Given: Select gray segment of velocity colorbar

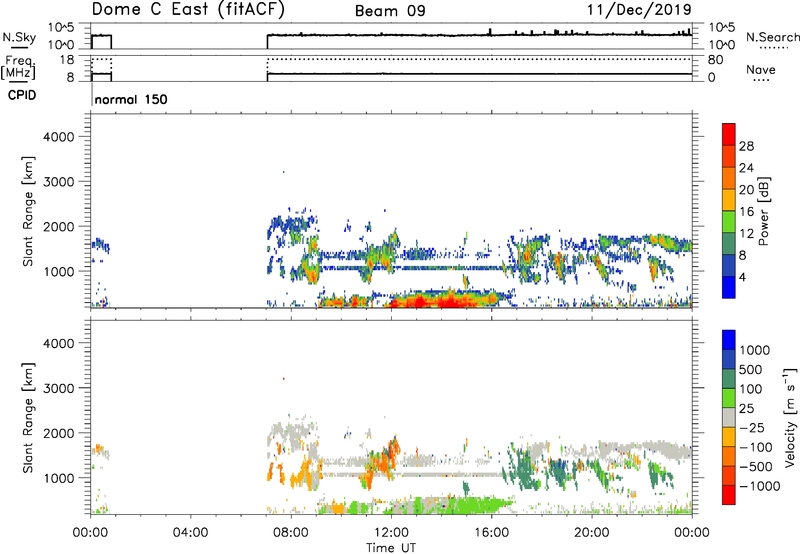Looking at the screenshot, I should point(729,417).
